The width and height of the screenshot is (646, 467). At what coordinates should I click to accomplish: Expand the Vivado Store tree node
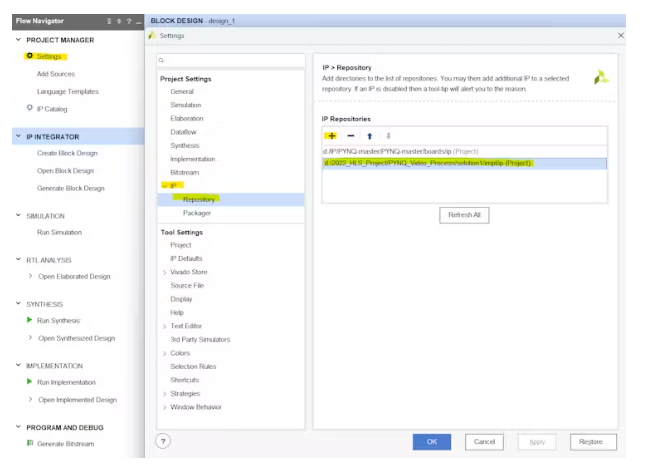point(164,272)
